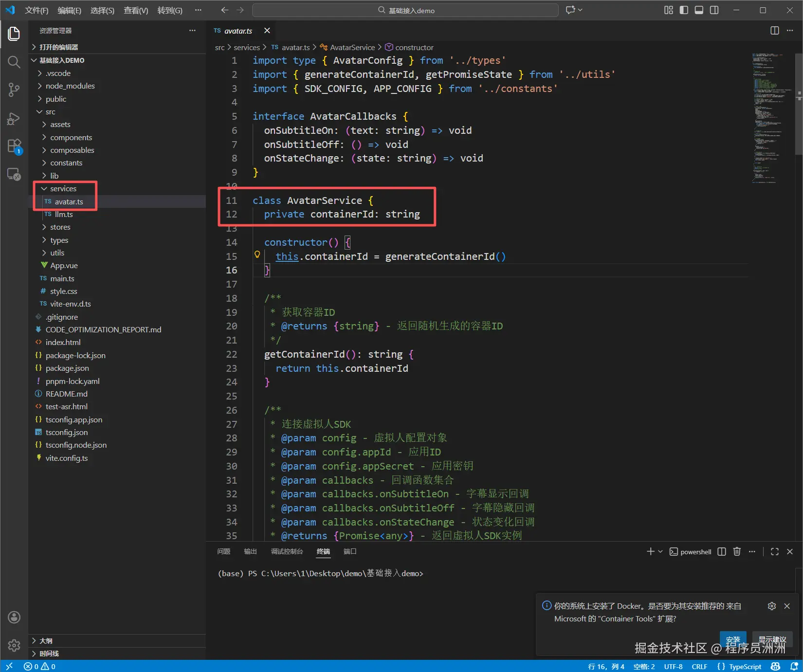Open llm.ts file in explorer

coord(117,214)
